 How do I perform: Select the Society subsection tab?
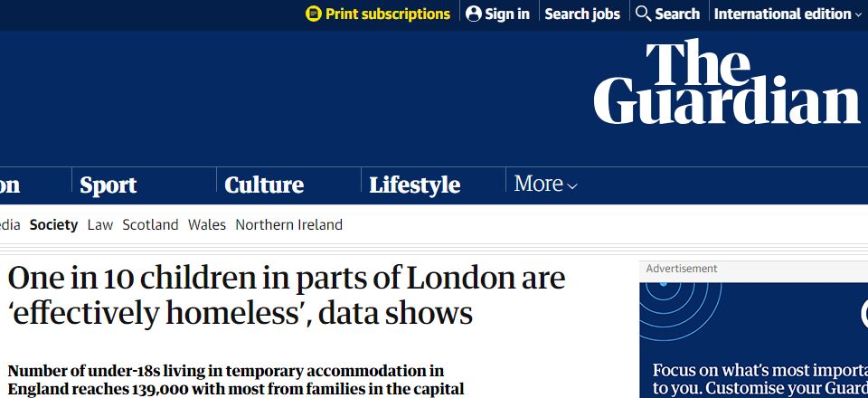tap(53, 225)
